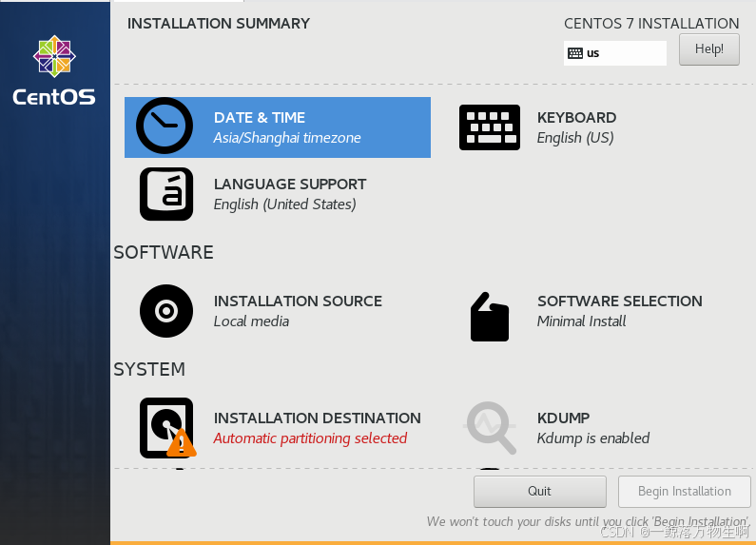This screenshot has width=756, height=545.
Task: Open 'LANGUAGE SUPPORT' label
Action: 290,185
